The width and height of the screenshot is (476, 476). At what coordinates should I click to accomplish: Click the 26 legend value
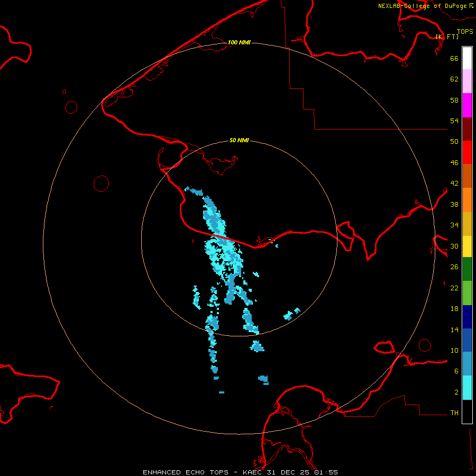(x=454, y=267)
